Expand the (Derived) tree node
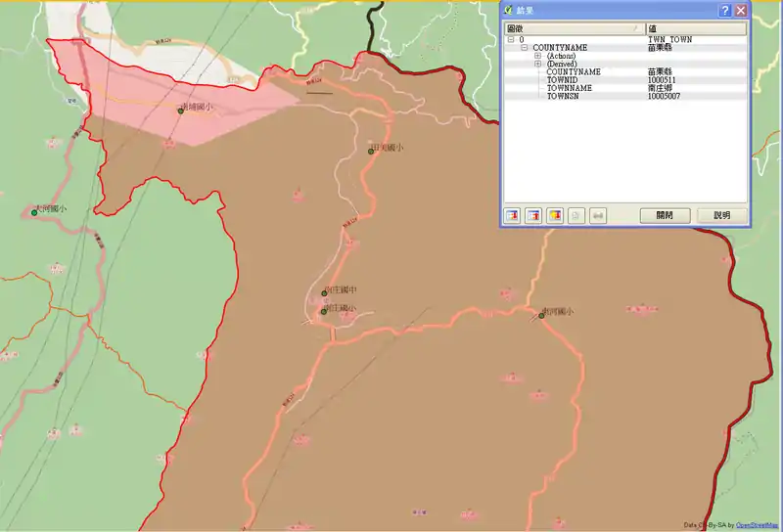This screenshot has height=532, width=783. (x=537, y=64)
